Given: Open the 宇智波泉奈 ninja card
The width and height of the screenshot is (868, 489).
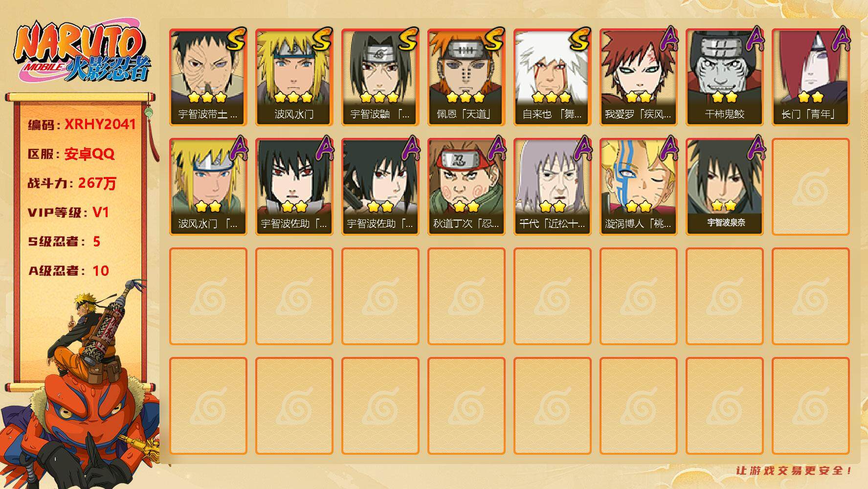Looking at the screenshot, I should coord(724,187).
